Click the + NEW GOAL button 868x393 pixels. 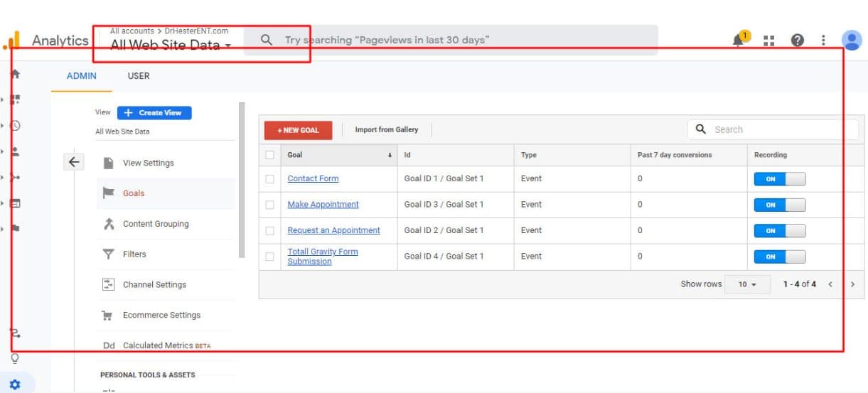298,130
